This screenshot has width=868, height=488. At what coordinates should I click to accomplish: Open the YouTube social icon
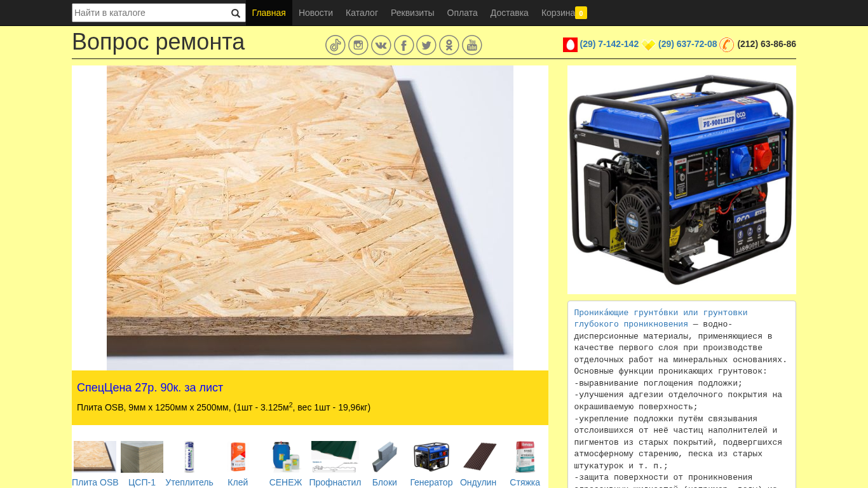pyautogui.click(x=472, y=45)
